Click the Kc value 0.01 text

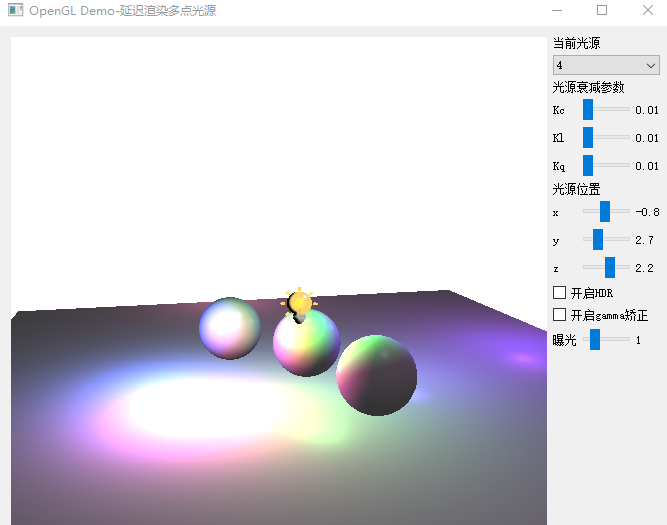tap(647, 110)
